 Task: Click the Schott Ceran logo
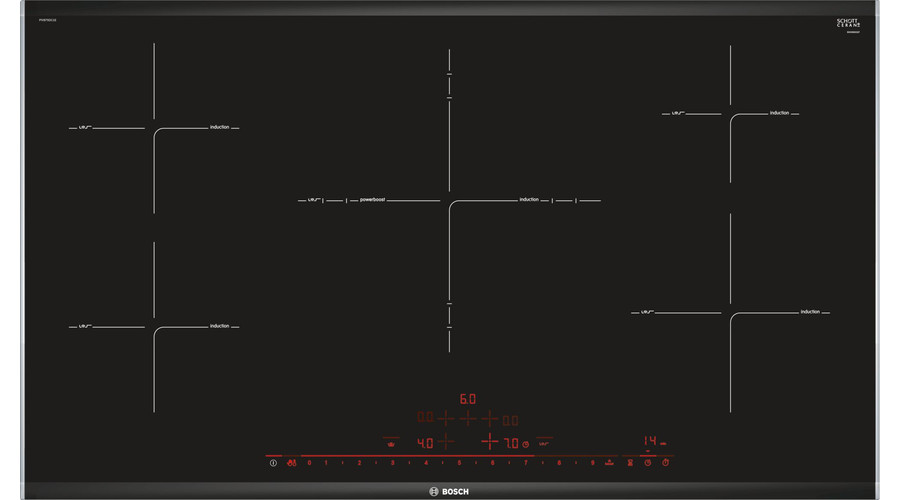tap(849, 24)
